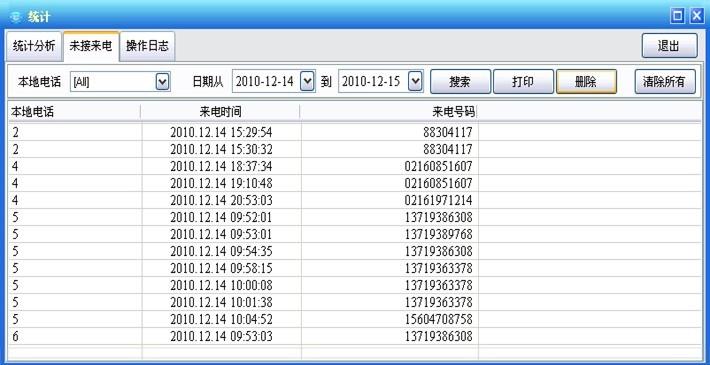Open the 操作日志 tab
Viewport: 710px width, 365px height.
coord(147,46)
